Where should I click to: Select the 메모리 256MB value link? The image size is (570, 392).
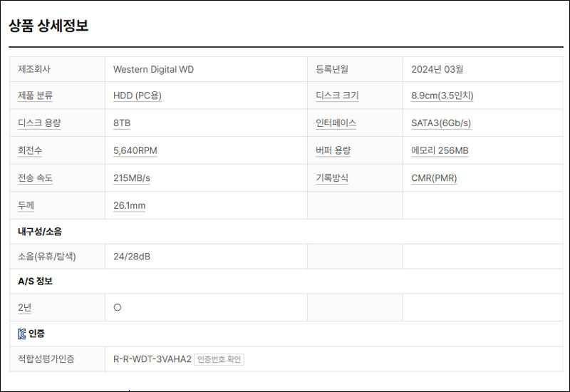point(440,150)
